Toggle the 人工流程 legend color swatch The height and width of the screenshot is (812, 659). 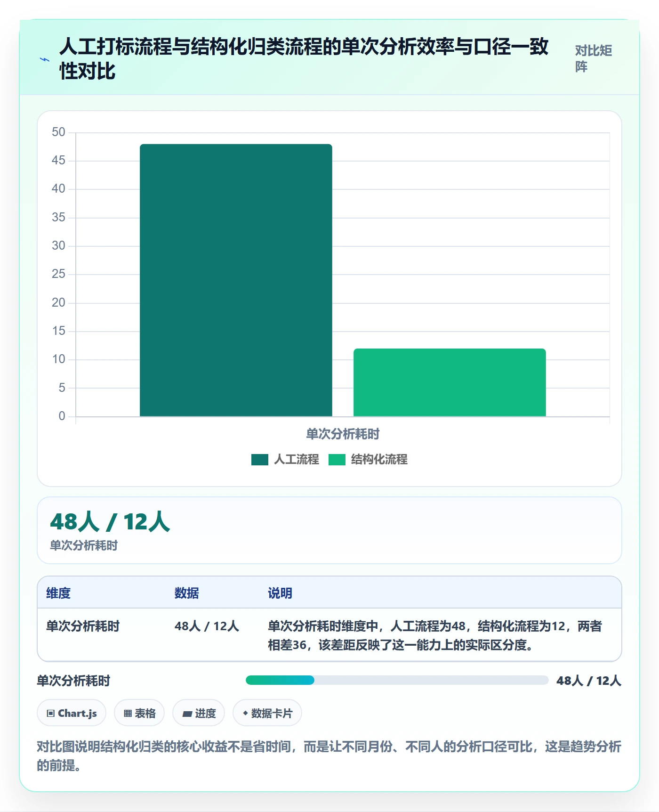pos(259,459)
